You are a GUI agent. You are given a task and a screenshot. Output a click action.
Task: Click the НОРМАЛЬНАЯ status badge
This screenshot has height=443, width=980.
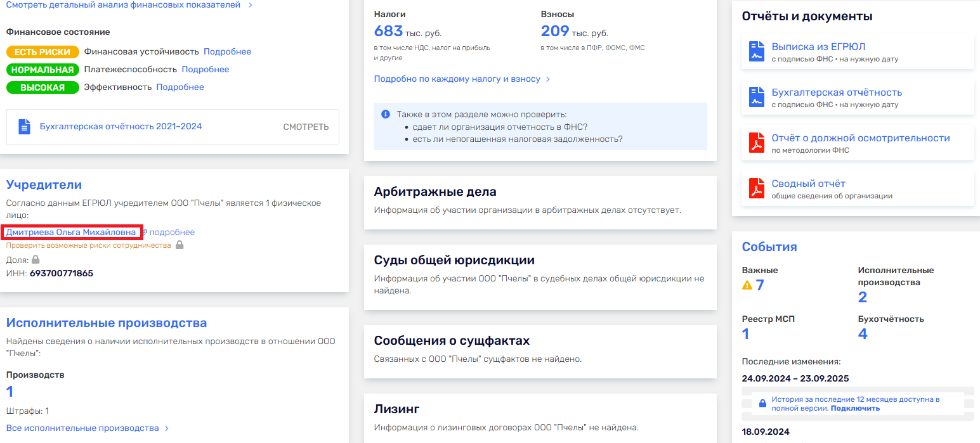(x=42, y=70)
